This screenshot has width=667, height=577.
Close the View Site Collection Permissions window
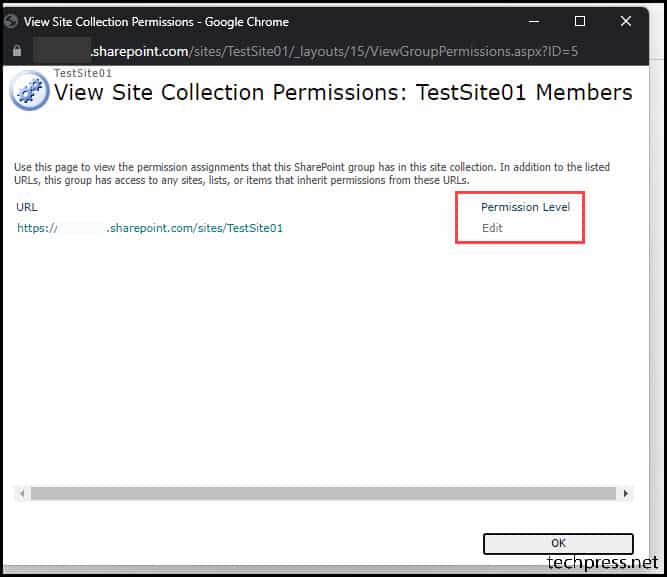click(x=626, y=21)
